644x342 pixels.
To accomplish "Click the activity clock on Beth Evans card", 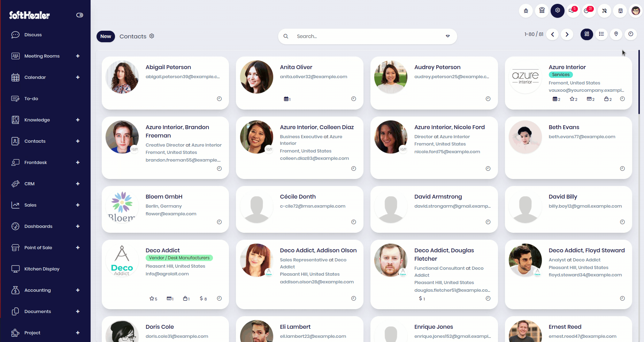I will pos(622,169).
